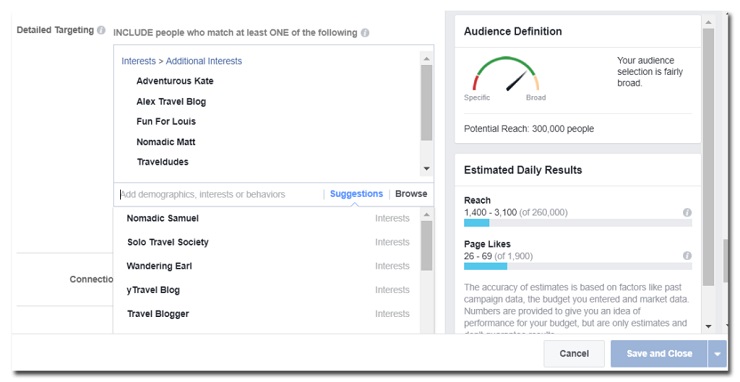Click the Cancel button
740x382 pixels.
click(x=574, y=354)
